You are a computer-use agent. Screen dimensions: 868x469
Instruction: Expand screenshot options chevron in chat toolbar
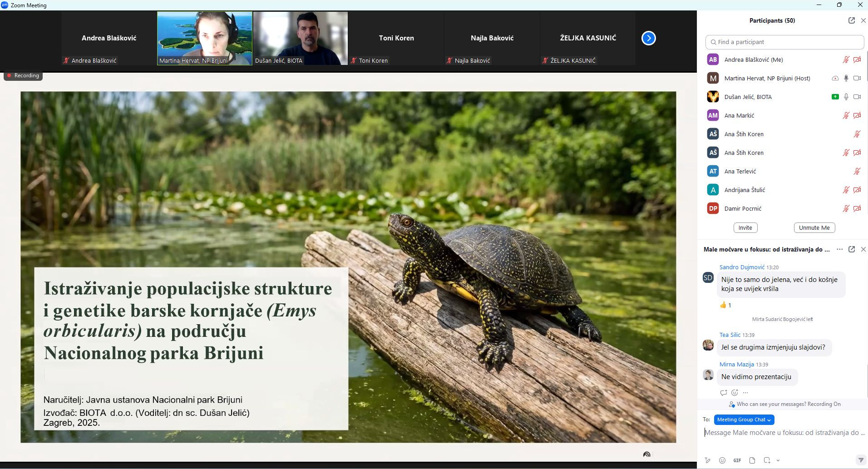coord(778,460)
